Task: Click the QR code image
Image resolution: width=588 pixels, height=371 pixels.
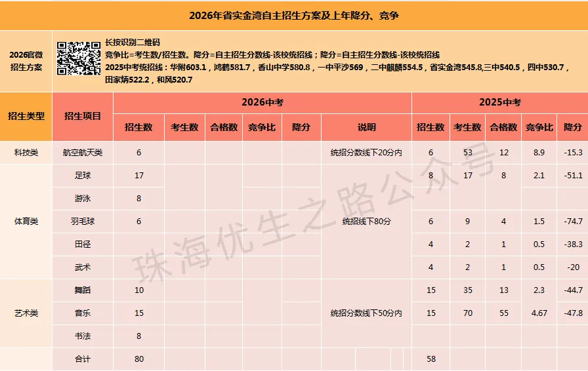Action: (79, 58)
